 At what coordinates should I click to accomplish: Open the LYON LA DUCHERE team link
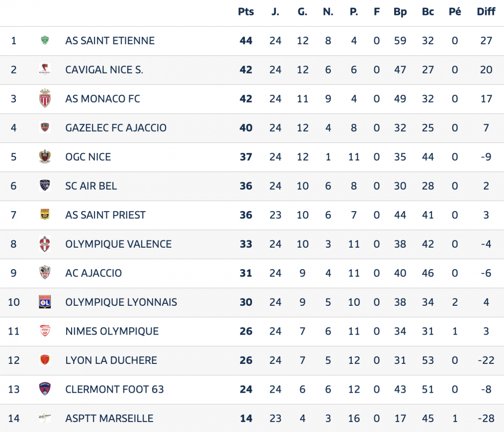click(x=111, y=360)
